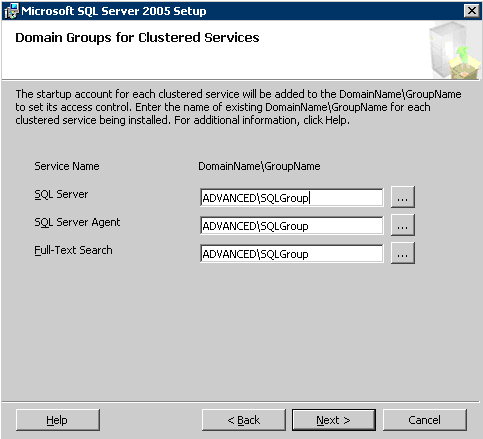Focus the SQL Server group name field
Image resolution: width=483 pixels, height=439 pixels.
[x=292, y=198]
